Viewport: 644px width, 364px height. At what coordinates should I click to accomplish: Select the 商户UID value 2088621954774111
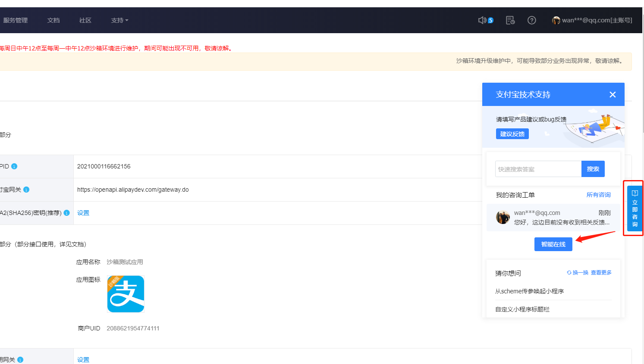coord(133,328)
